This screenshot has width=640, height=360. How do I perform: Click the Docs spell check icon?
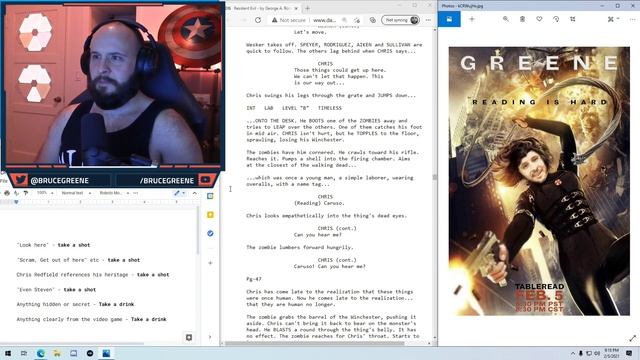tap(16, 193)
